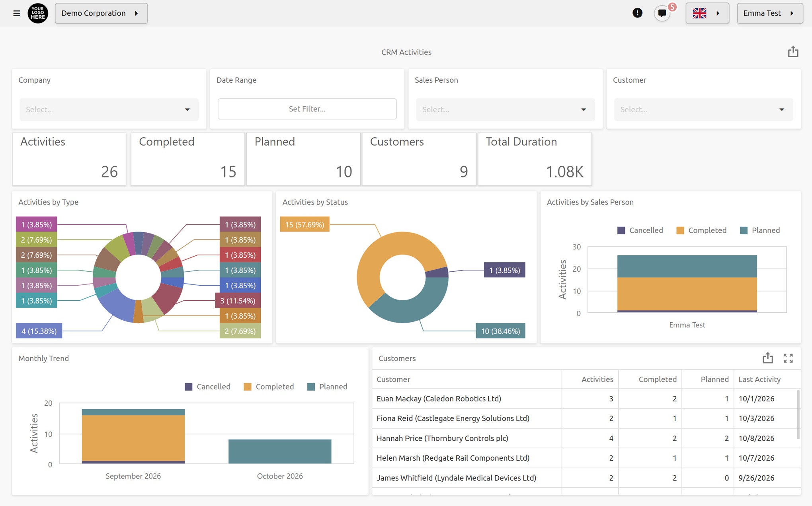Viewport: 812px width, 506px height.
Task: Sort by the Customer column header
Action: point(467,379)
